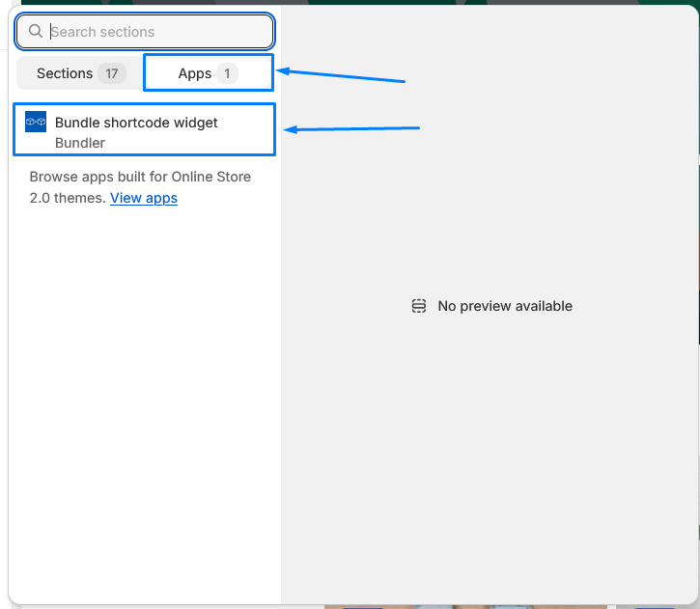Click the Bundler subtitle text
Image resolution: width=700 pixels, height=609 pixels.
80,143
